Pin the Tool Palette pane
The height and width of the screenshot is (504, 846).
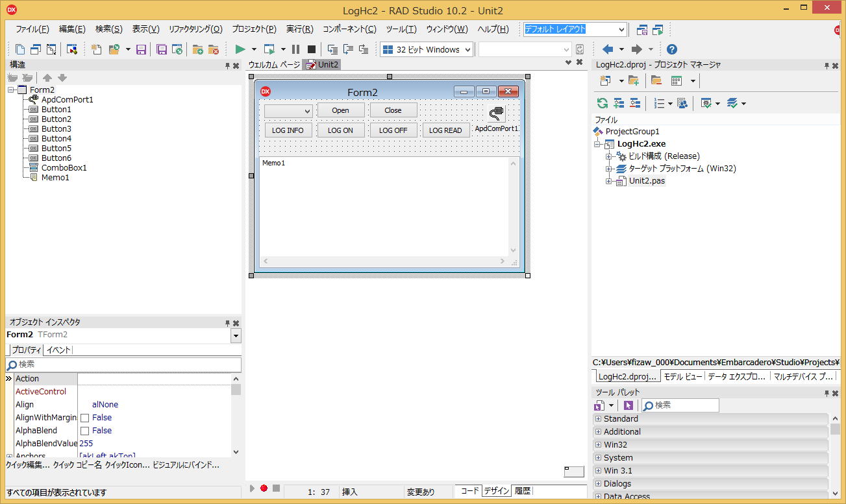827,393
